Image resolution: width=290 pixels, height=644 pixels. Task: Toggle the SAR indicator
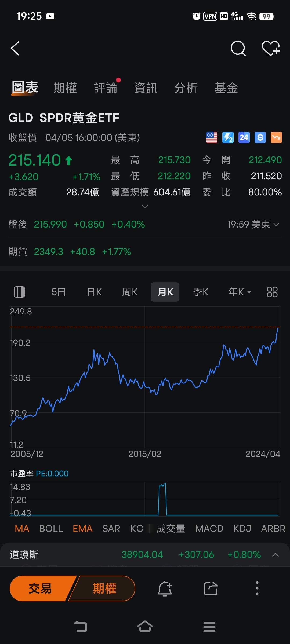111,529
